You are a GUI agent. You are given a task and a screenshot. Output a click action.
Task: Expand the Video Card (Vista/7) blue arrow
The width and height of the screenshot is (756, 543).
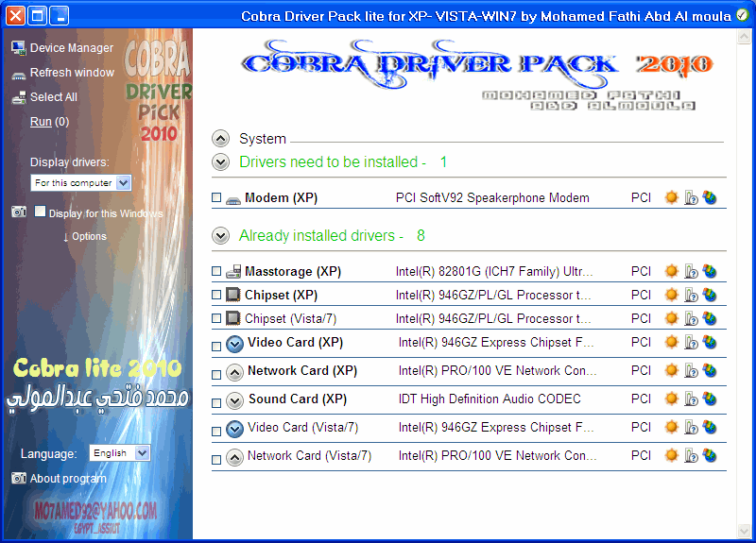[234, 430]
